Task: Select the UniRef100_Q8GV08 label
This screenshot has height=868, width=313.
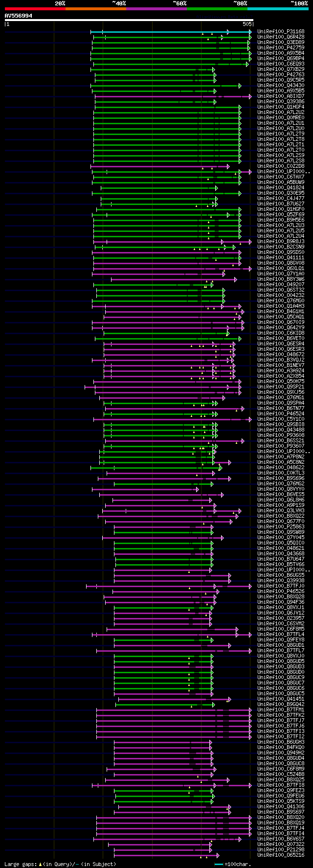Action: (281, 263)
